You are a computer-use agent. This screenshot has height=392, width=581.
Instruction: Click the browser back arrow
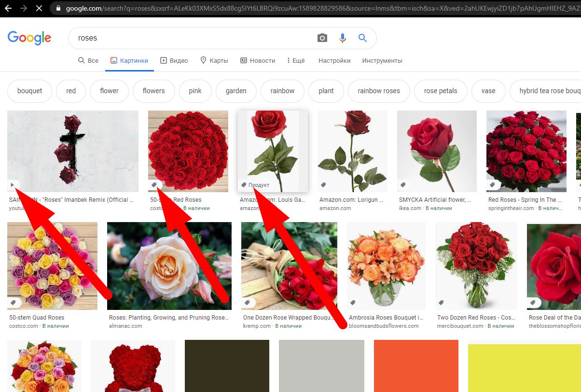(x=8, y=8)
